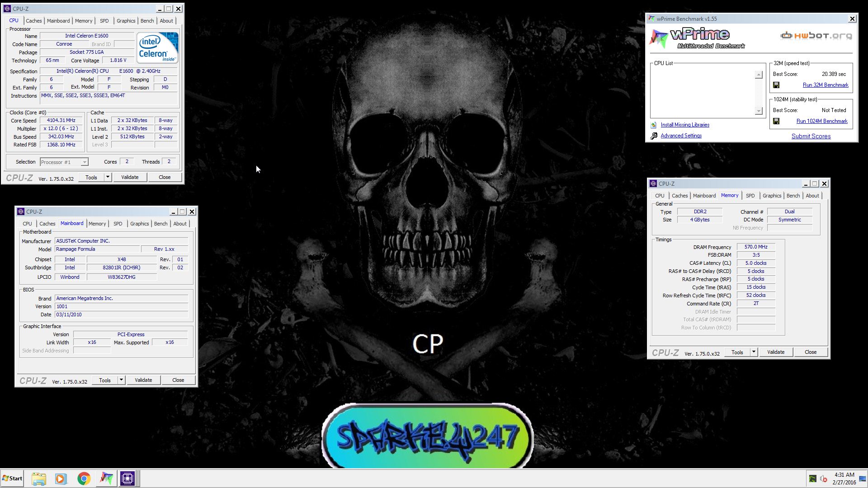Switch to CPU tab in the Memory window
The width and height of the screenshot is (868, 488).
pos(660,196)
